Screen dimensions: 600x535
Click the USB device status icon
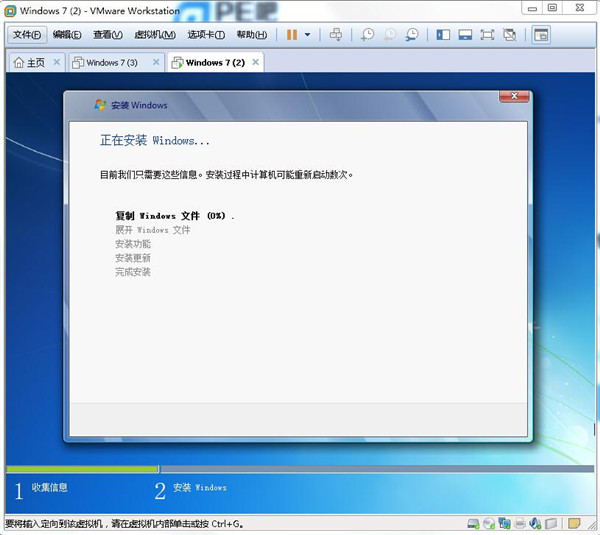click(x=551, y=523)
